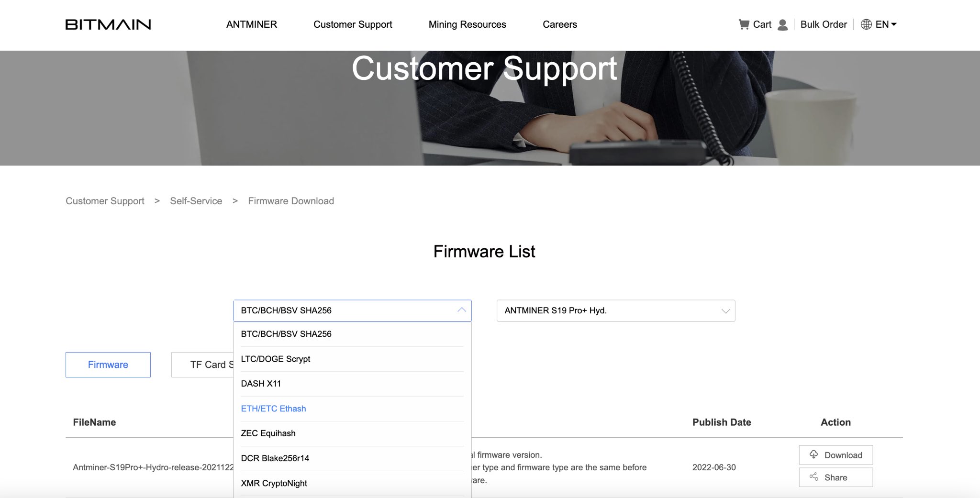This screenshot has width=980, height=498.
Task: Switch to the Firmware tab
Action: coord(108,365)
